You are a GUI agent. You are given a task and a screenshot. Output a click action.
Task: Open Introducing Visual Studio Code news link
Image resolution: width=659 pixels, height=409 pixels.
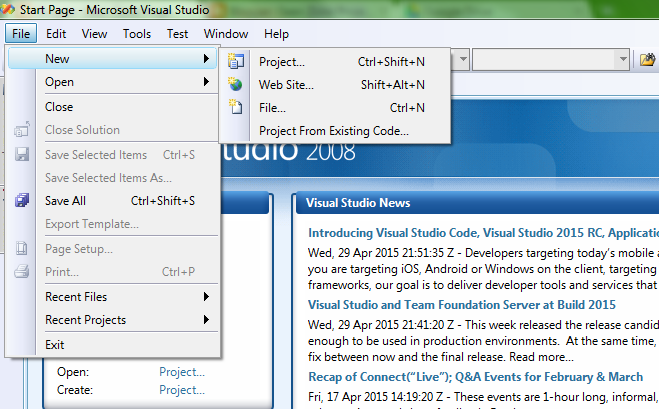tap(483, 233)
